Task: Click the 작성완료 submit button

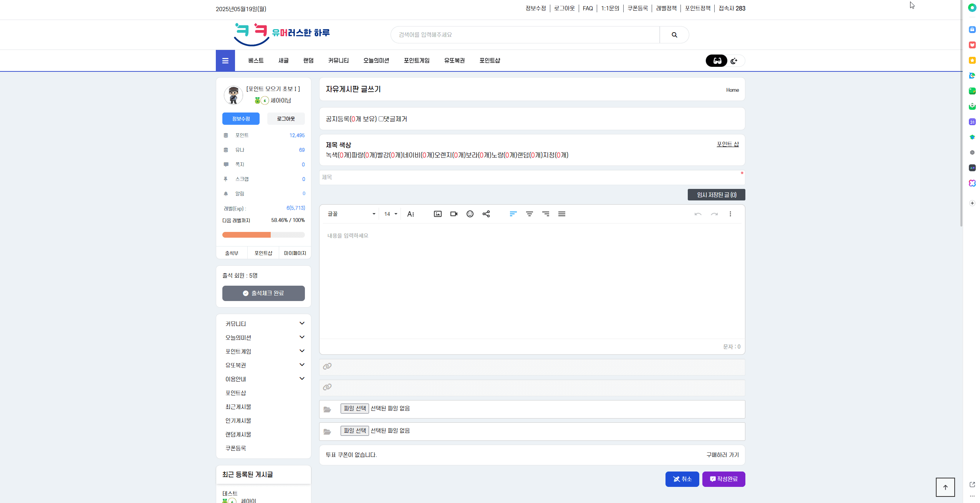Action: coord(723,479)
